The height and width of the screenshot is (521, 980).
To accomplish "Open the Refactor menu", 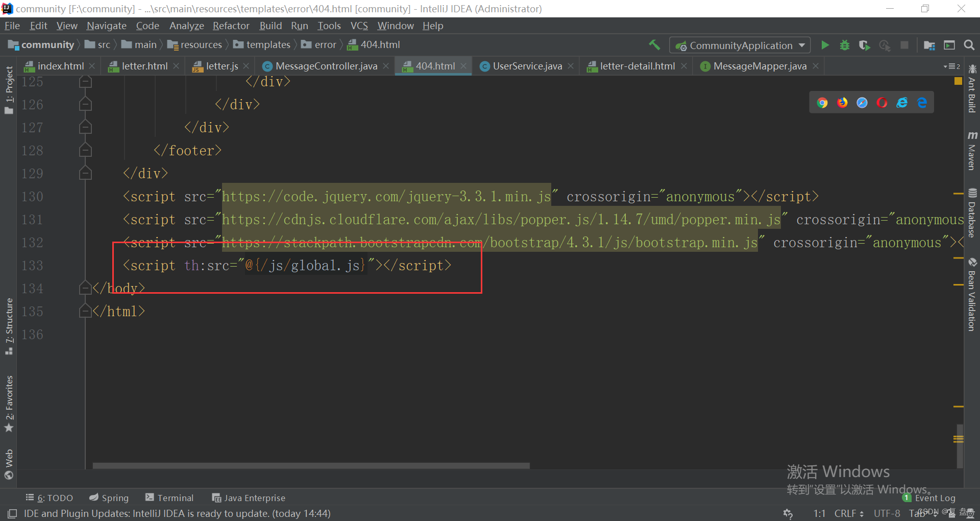I will [x=231, y=26].
